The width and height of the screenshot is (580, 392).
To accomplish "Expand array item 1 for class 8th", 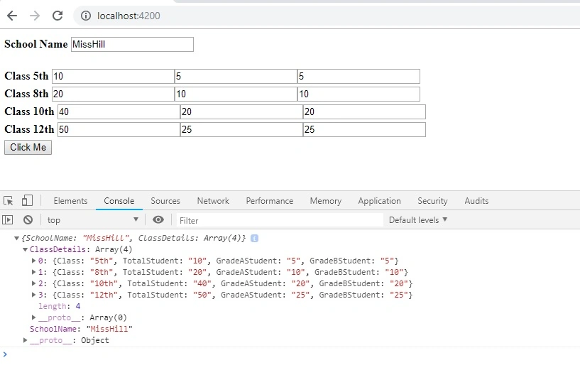I will (33, 272).
